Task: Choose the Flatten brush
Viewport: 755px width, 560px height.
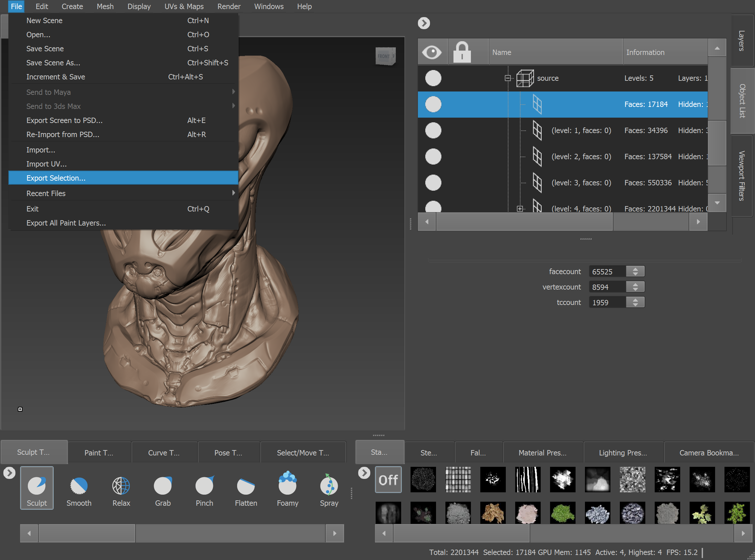Action: pyautogui.click(x=246, y=488)
